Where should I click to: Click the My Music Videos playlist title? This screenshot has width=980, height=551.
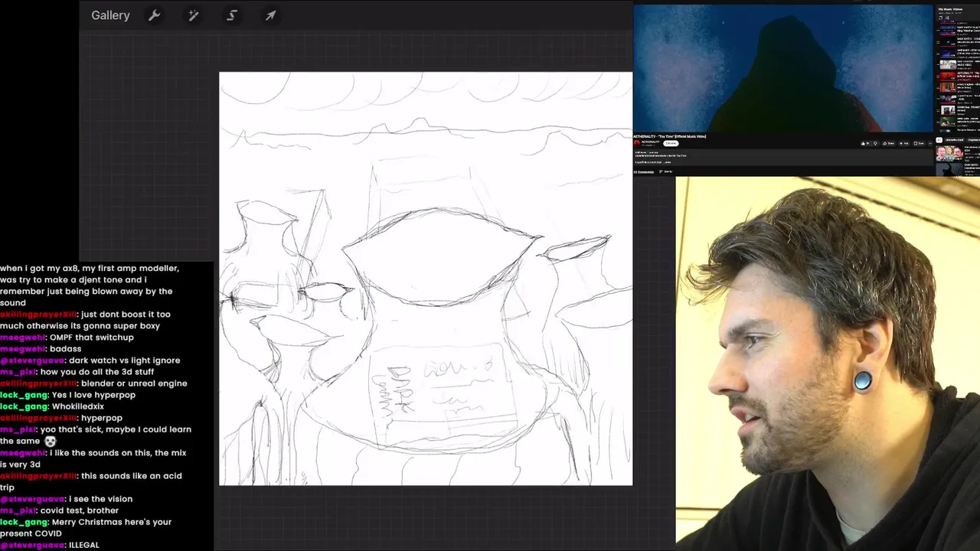tap(950, 9)
